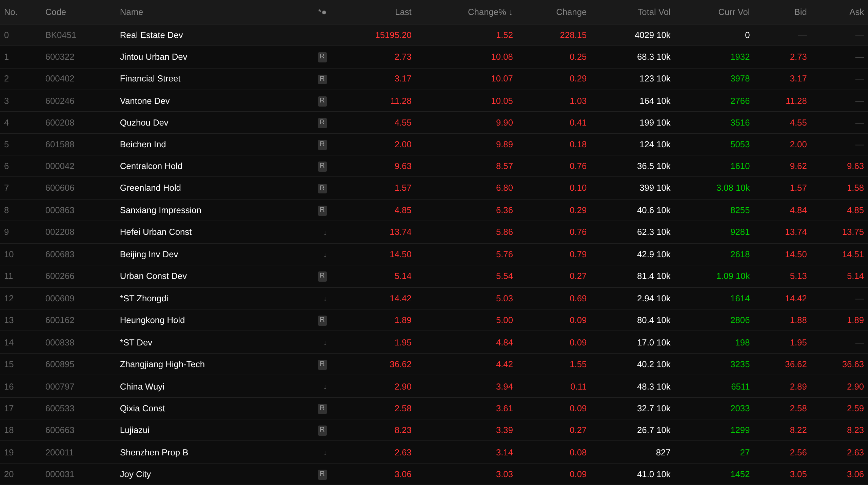Click the Bid column header
The height and width of the screenshot is (490, 868).
(x=800, y=12)
